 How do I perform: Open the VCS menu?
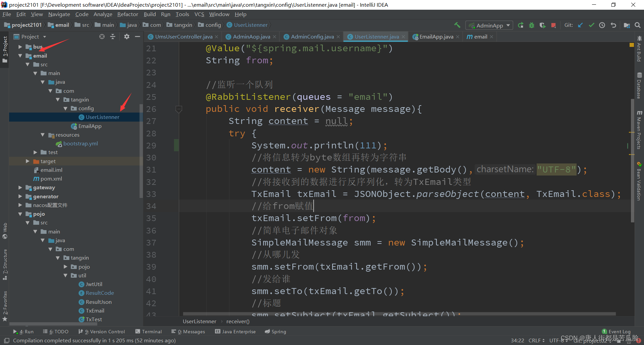coord(199,14)
